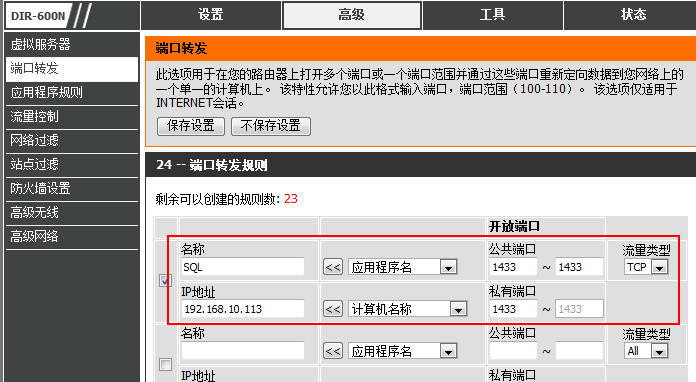Image resolution: width=696 pixels, height=382 pixels.
Task: Select the 高级 top tab
Action: point(352,15)
